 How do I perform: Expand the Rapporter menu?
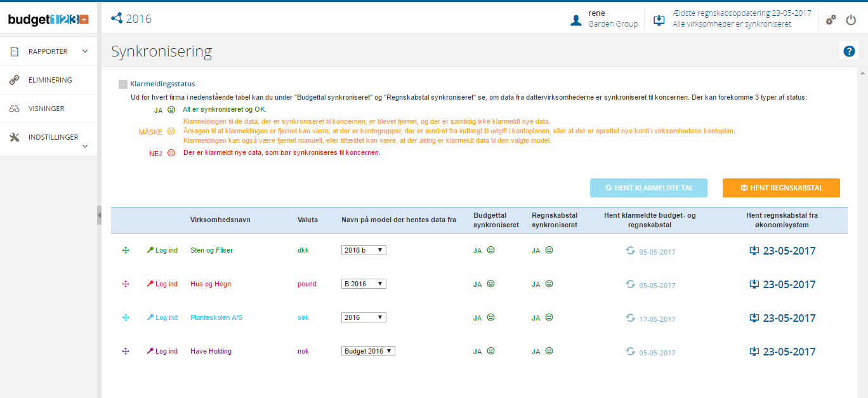click(48, 51)
